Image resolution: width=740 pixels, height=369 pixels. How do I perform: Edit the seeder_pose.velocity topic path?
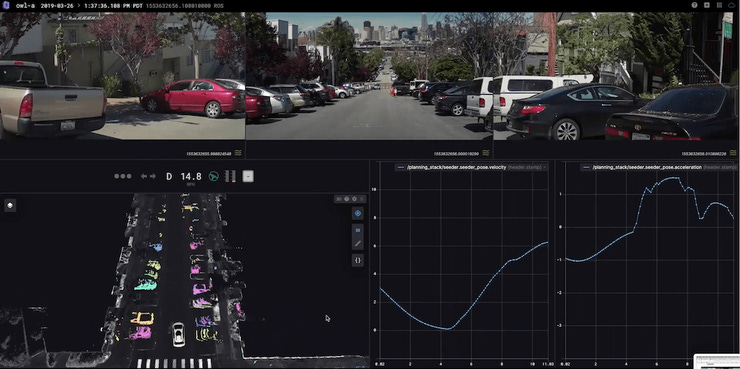[456, 168]
